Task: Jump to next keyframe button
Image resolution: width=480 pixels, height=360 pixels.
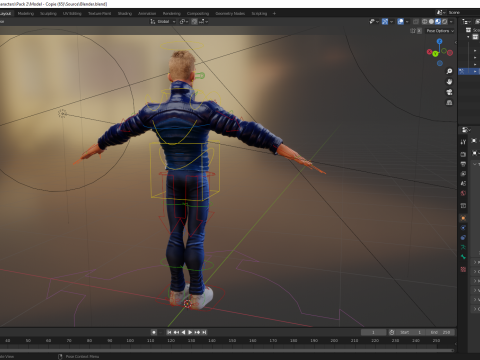Action: [x=197, y=332]
